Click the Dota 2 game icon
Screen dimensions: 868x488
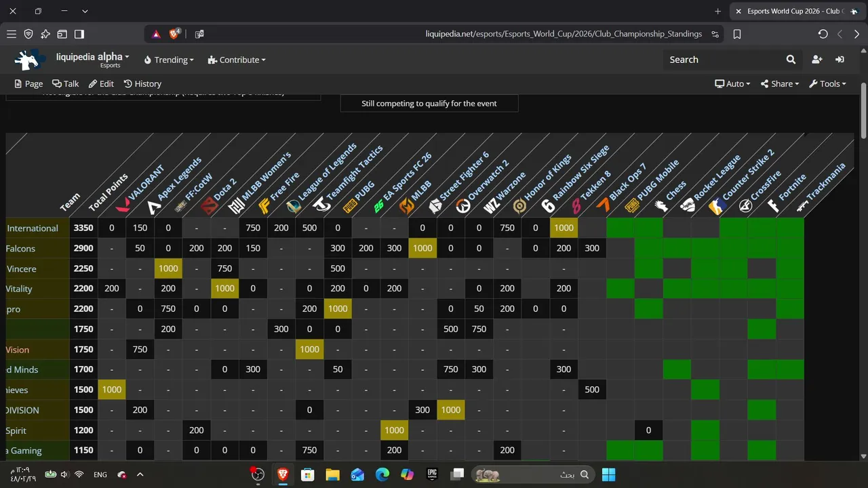[x=210, y=206]
